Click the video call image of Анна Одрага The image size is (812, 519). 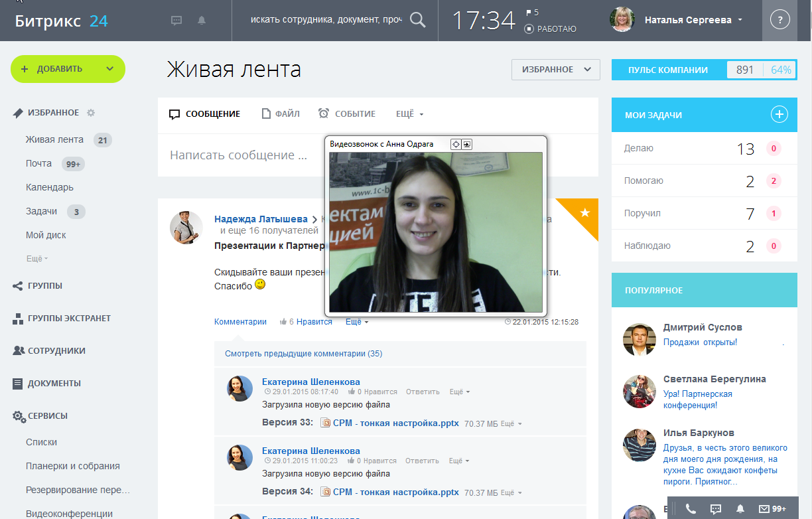coord(436,232)
